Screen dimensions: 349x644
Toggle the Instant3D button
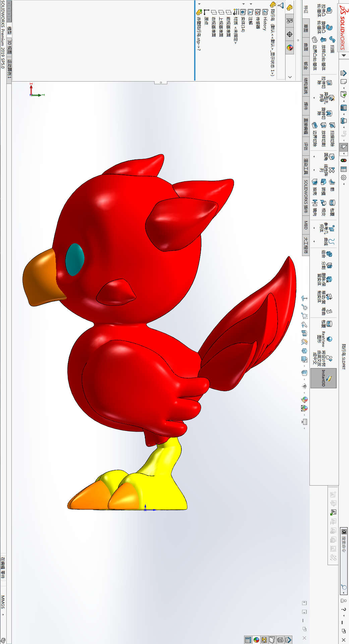pos(324,378)
